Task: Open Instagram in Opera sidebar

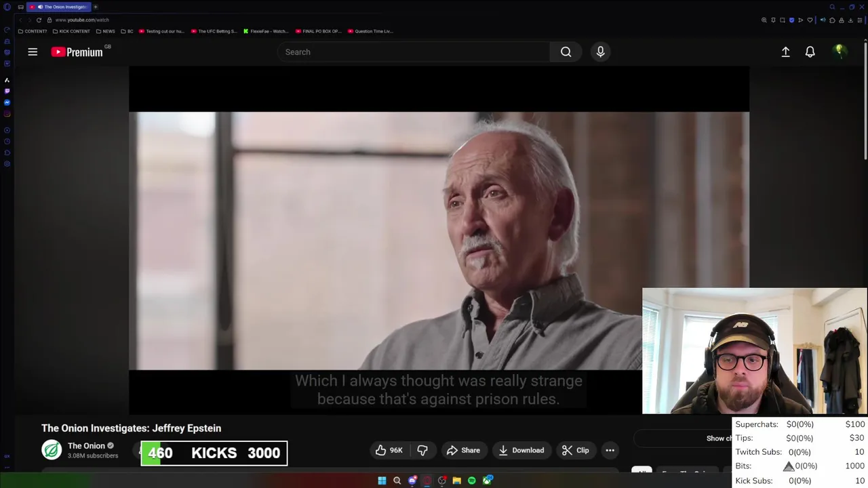Action: [x=7, y=114]
